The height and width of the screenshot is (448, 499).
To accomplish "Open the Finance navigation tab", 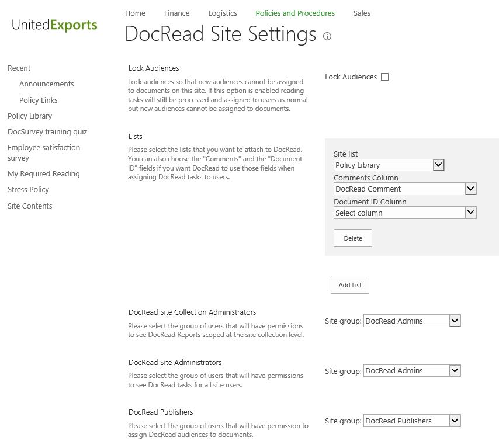I will (176, 13).
